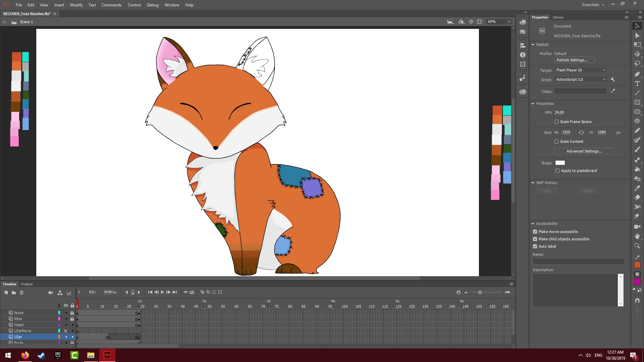This screenshot has height=362, width=644.
Task: Delete layer using the trash icon
Action: pyautogui.click(x=22, y=293)
